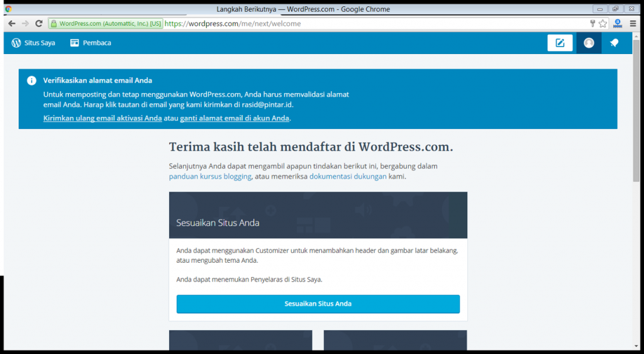Click the info icon in verification notice
The image size is (644, 354).
(31, 80)
